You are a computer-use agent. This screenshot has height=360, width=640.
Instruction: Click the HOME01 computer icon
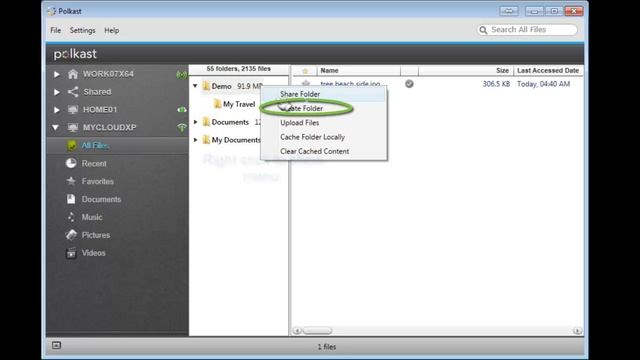[x=73, y=109]
